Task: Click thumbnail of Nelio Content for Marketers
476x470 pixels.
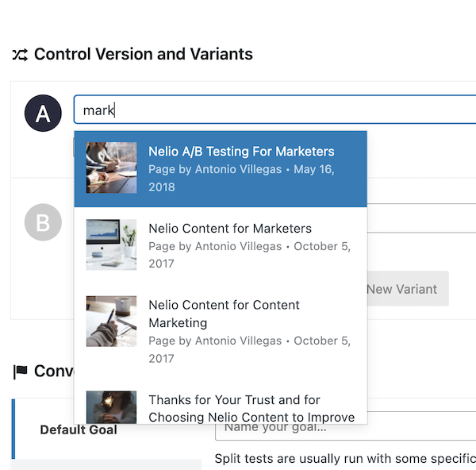Action: pyautogui.click(x=111, y=245)
